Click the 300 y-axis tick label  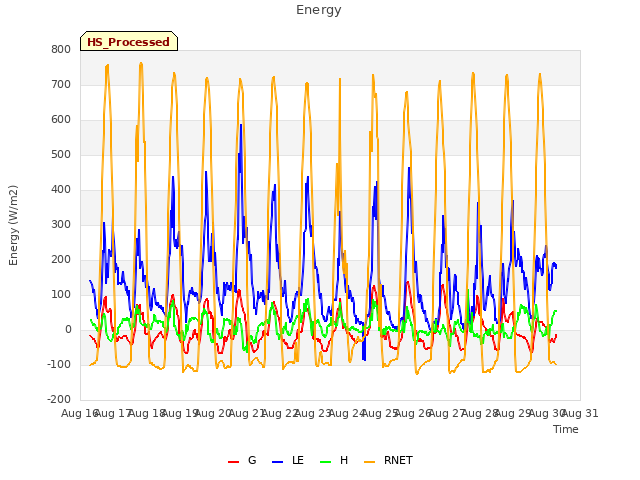[x=61, y=224]
